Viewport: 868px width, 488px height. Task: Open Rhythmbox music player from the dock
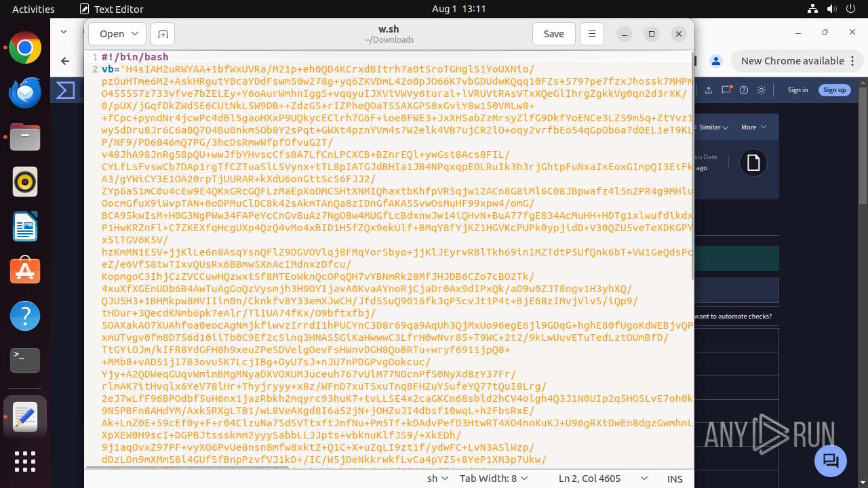tap(25, 182)
